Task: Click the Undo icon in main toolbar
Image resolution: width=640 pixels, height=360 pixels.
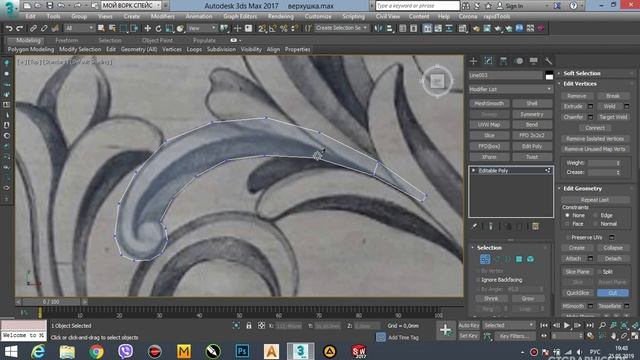Action: point(9,28)
